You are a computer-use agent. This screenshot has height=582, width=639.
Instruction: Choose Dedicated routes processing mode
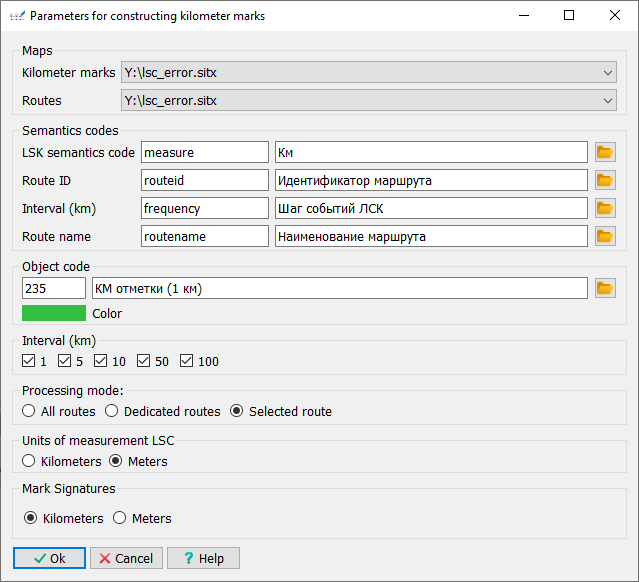(112, 411)
